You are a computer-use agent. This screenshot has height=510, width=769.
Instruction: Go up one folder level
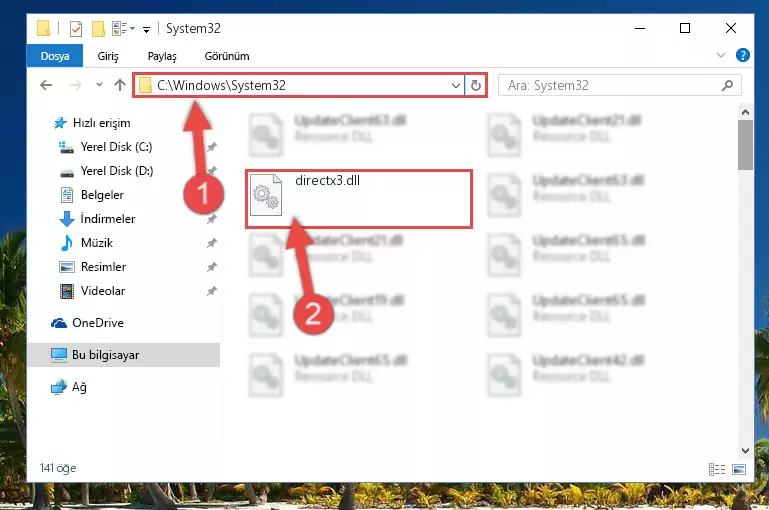pyautogui.click(x=120, y=85)
